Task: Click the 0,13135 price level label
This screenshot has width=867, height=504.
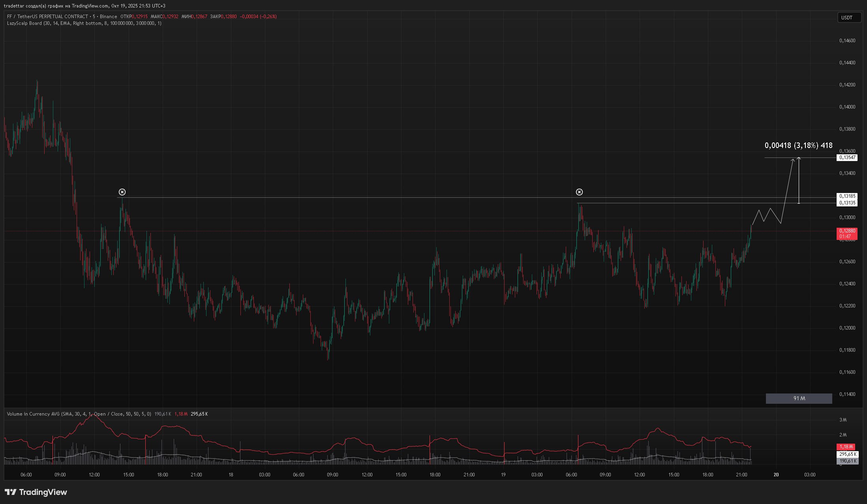Action: 847,203
